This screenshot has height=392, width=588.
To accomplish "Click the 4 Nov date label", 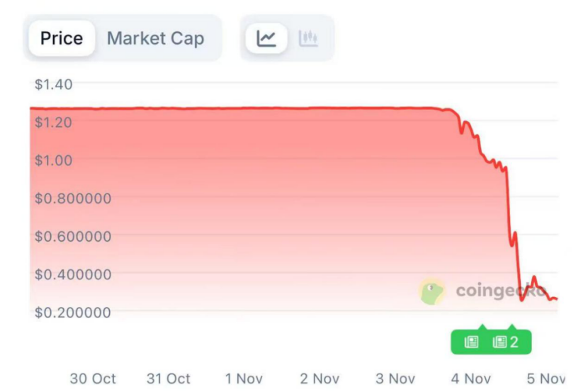I will 471,379.
